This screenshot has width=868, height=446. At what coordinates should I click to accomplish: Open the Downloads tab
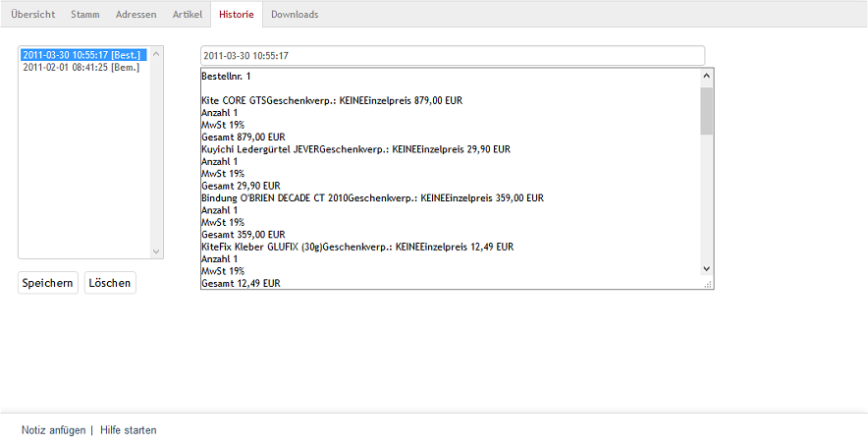(295, 15)
